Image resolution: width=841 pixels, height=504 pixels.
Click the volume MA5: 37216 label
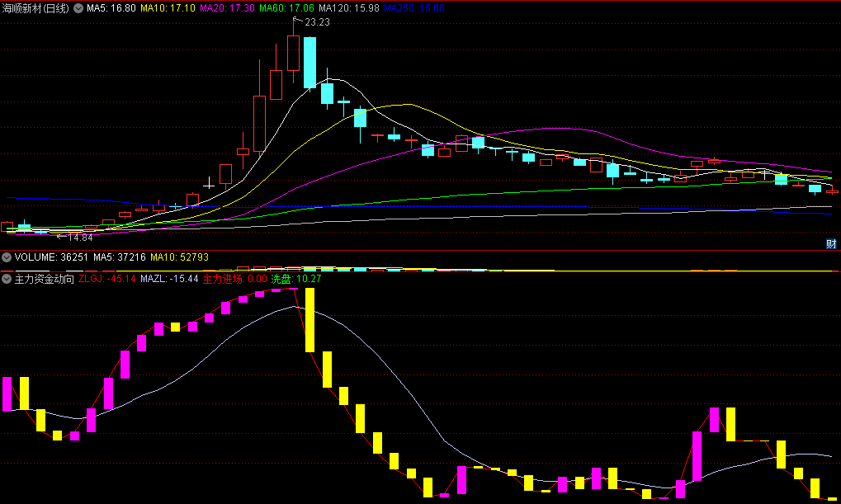120,257
